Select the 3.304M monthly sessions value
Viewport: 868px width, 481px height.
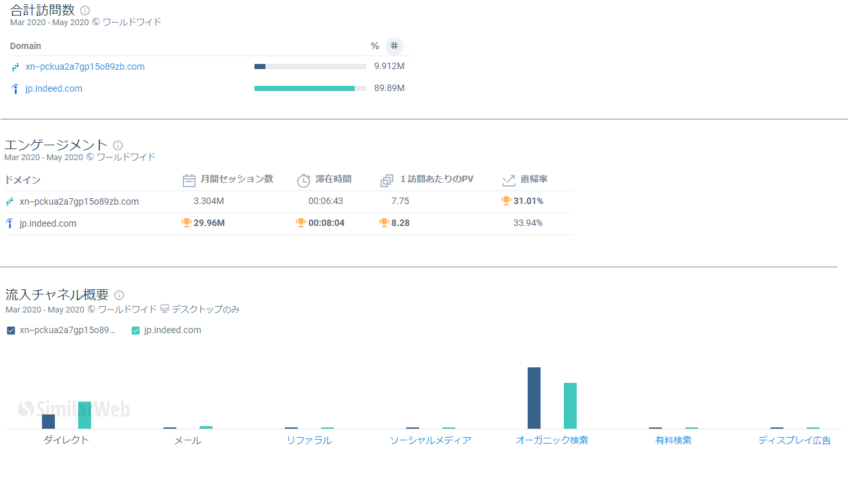click(x=209, y=201)
